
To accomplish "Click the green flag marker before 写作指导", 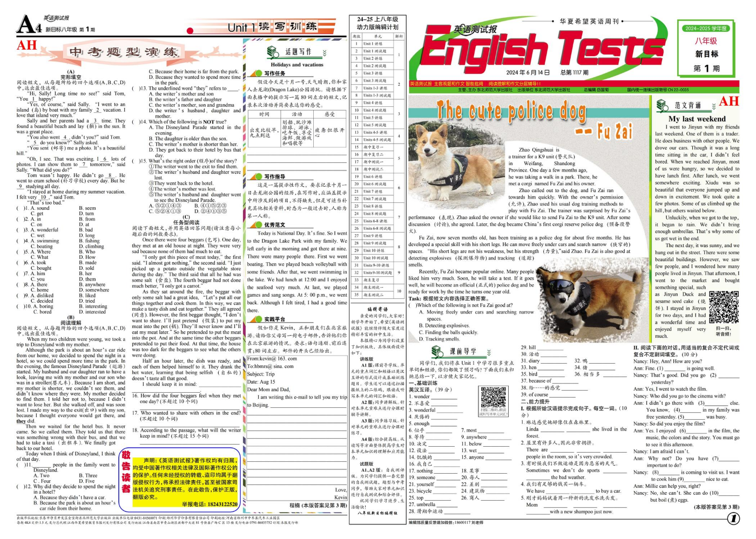I will (x=255, y=176).
